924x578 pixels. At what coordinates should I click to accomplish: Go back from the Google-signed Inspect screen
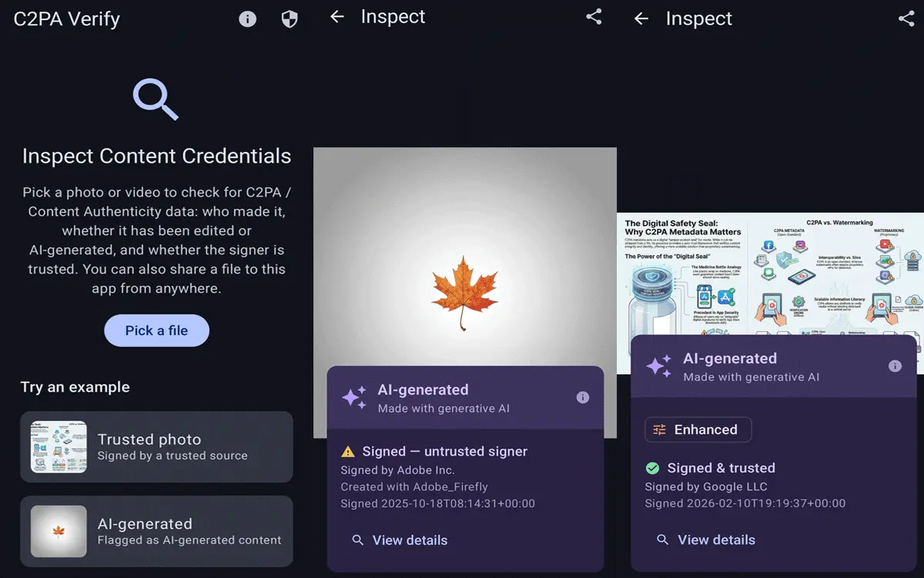point(641,18)
